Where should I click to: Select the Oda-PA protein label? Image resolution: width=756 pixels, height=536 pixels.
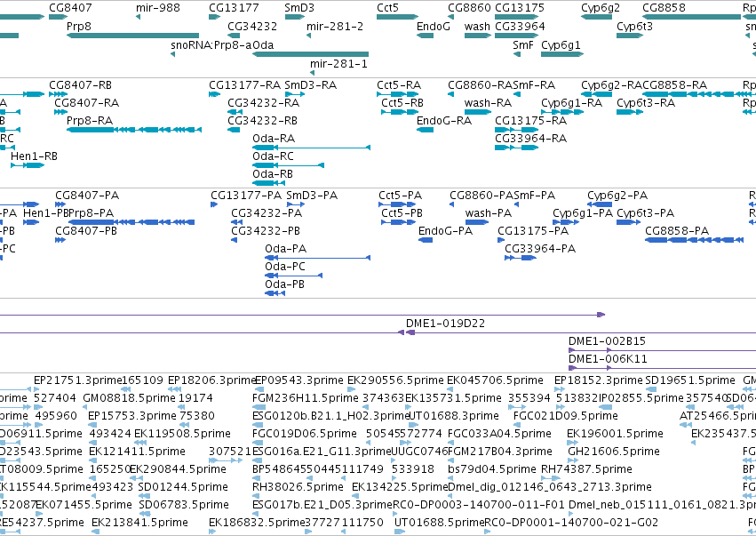point(286,249)
